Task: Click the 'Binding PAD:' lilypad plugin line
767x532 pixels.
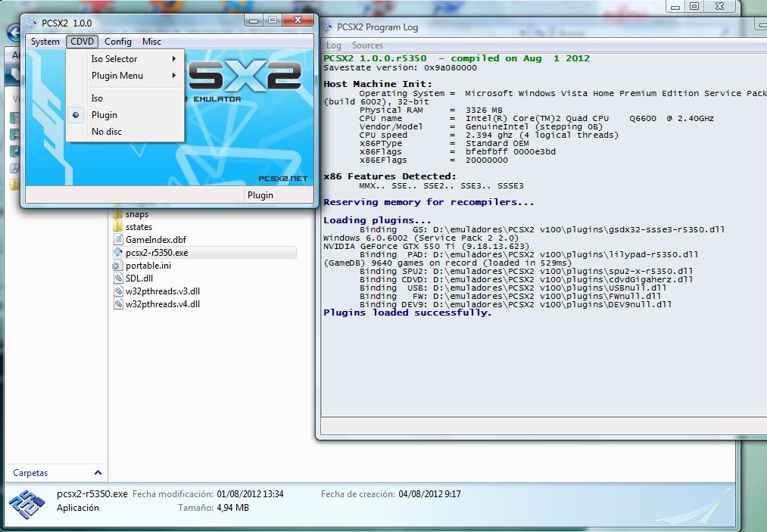Action: pyautogui.click(x=528, y=254)
